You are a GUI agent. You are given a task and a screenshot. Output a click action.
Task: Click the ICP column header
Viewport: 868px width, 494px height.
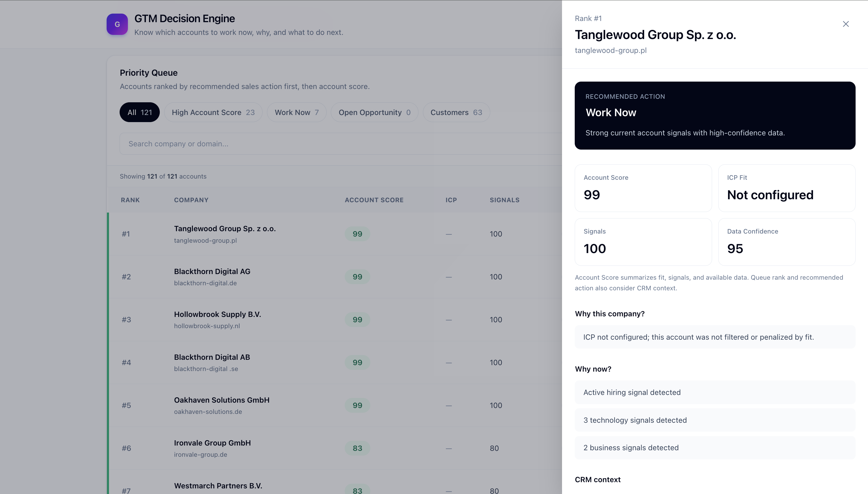coord(451,200)
